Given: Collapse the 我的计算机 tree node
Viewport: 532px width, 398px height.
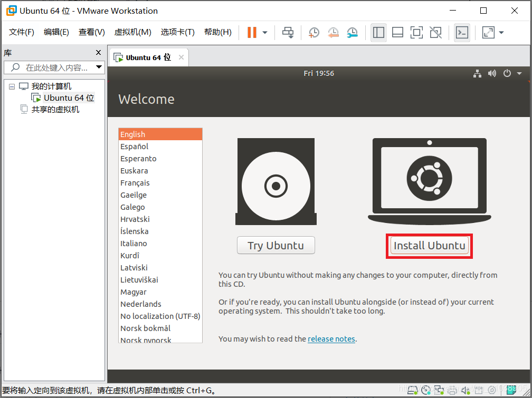Looking at the screenshot, I should (x=12, y=87).
